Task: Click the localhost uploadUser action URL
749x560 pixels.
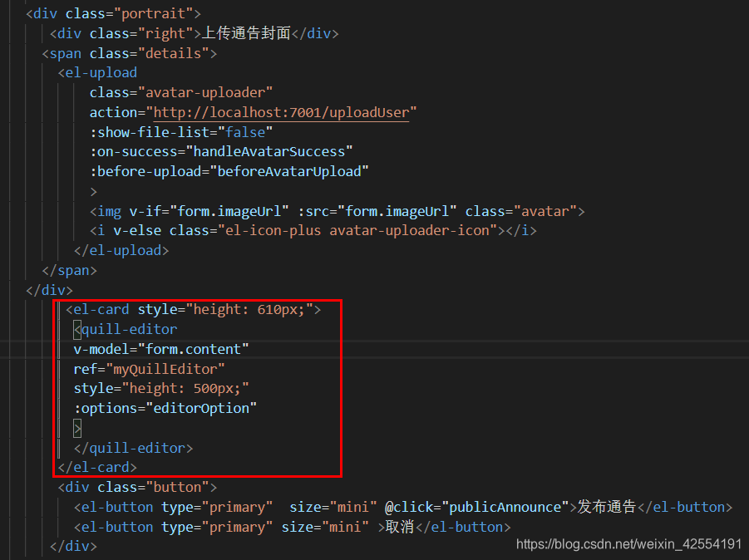Action: coord(281,113)
